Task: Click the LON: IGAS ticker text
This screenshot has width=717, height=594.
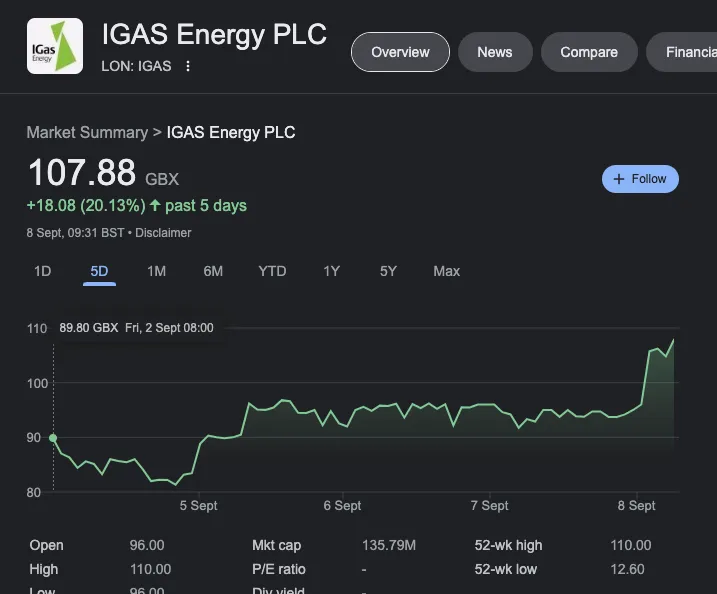Action: click(136, 66)
